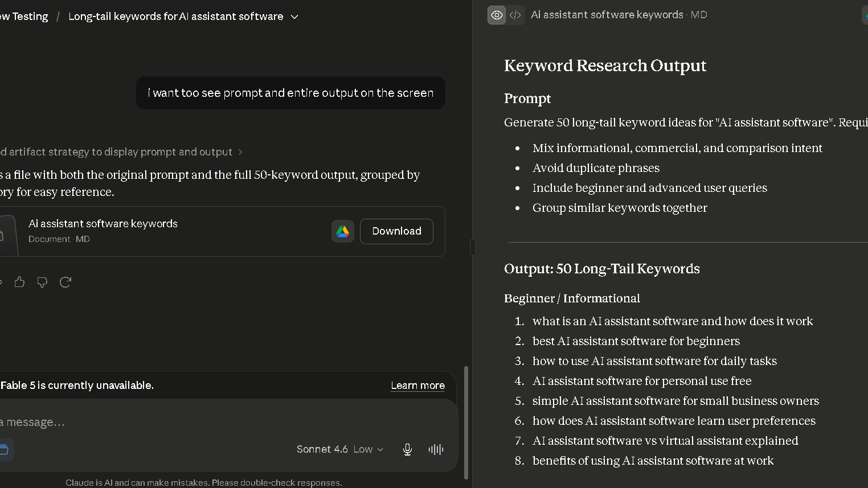Click keyword 'simple AI assistant software for small business owners'
868x488 pixels.
pos(675,401)
